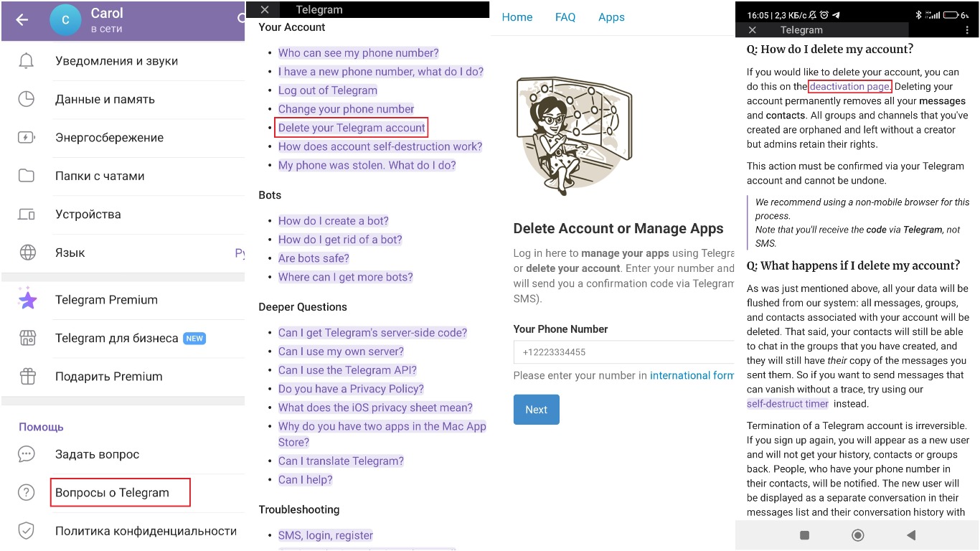This screenshot has height=551, width=980.
Task: Open 'SMS, login, register' troubleshooting link
Action: tap(326, 535)
